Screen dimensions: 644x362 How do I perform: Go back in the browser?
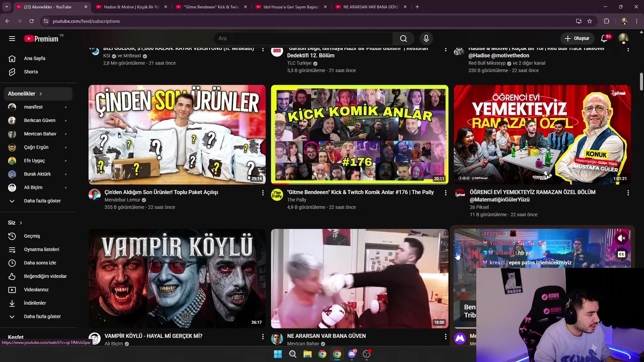tap(7, 21)
